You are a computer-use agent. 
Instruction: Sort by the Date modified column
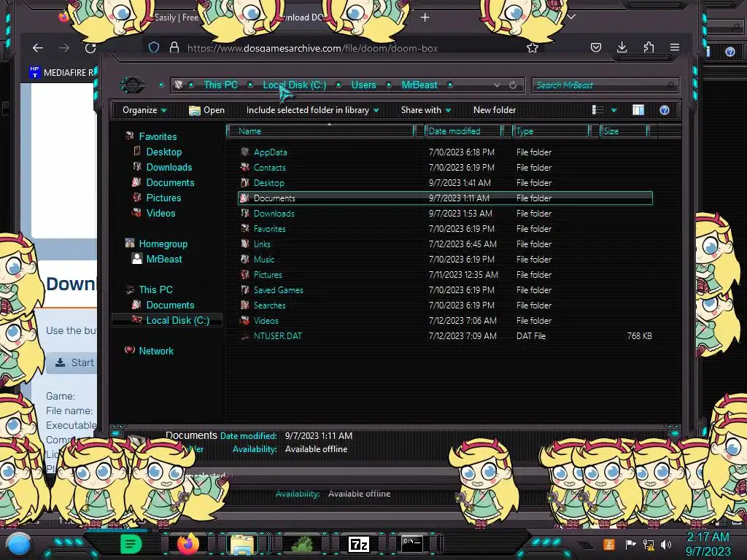click(462, 131)
